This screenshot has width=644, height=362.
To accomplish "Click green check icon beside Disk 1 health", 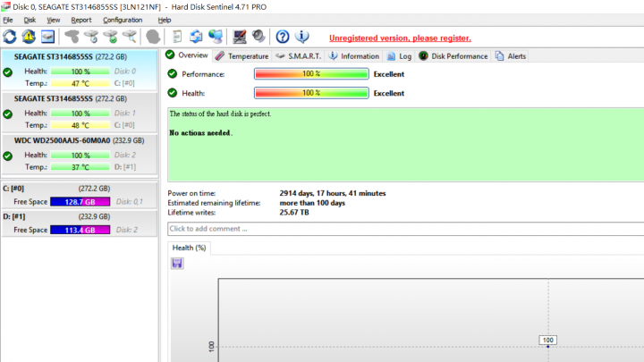I will (8, 114).
